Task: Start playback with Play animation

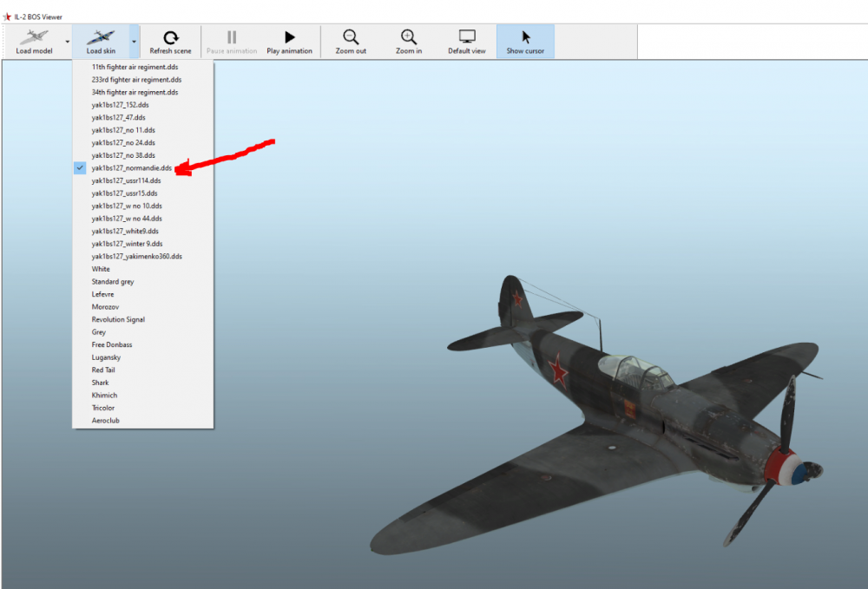Action: [289, 37]
